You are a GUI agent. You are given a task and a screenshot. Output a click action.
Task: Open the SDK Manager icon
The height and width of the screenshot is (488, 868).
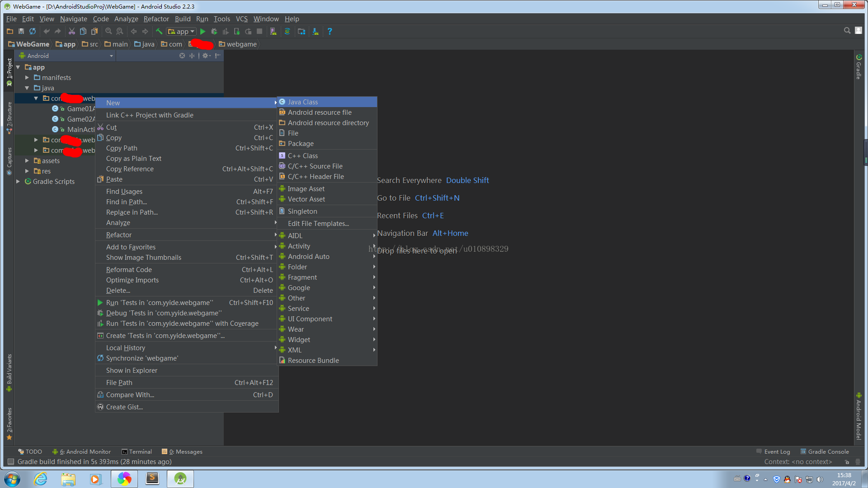[316, 31]
